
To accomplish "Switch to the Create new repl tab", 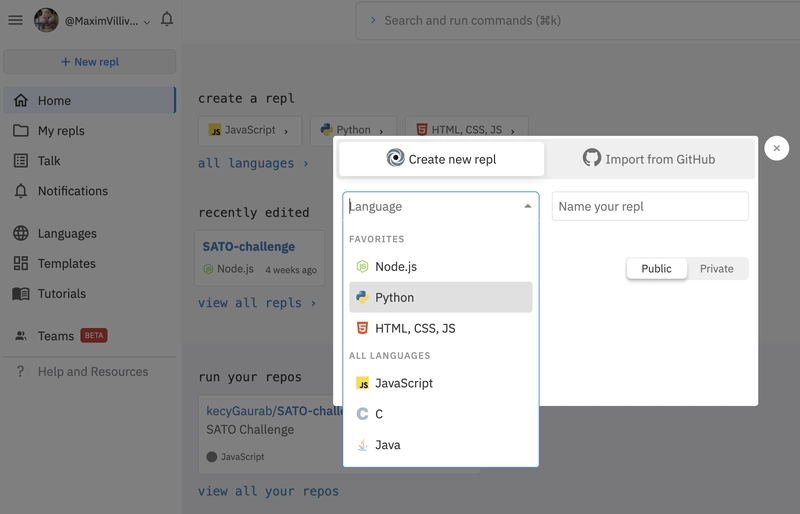I will [x=441, y=159].
